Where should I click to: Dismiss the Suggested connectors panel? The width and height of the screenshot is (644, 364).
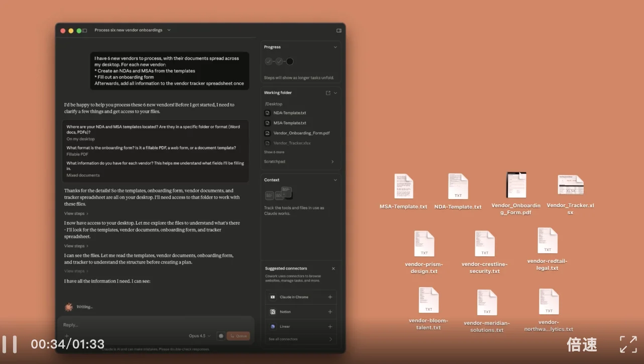click(x=334, y=268)
